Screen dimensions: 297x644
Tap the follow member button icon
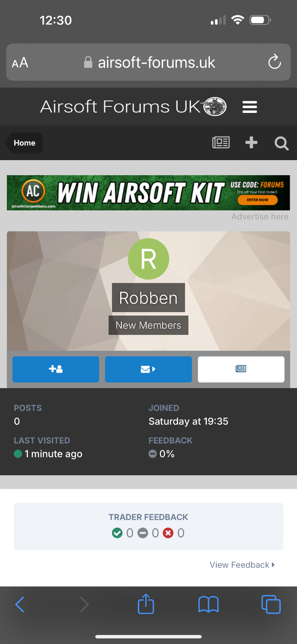[56, 369]
